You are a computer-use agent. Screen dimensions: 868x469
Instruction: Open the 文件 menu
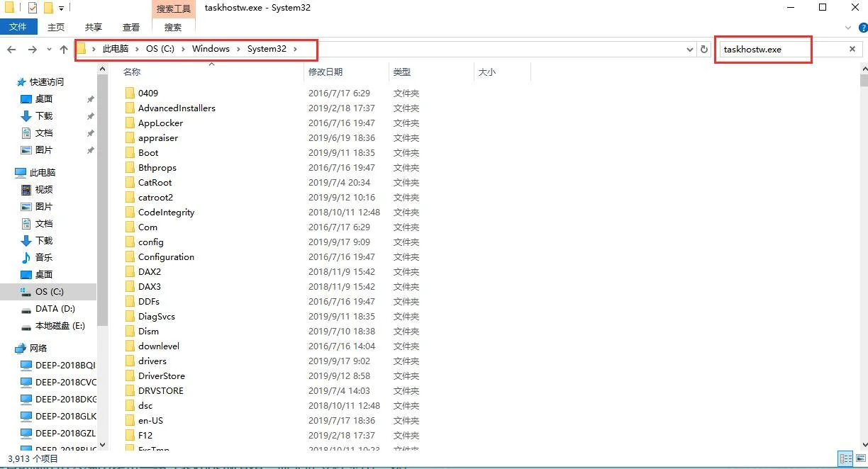tap(18, 27)
